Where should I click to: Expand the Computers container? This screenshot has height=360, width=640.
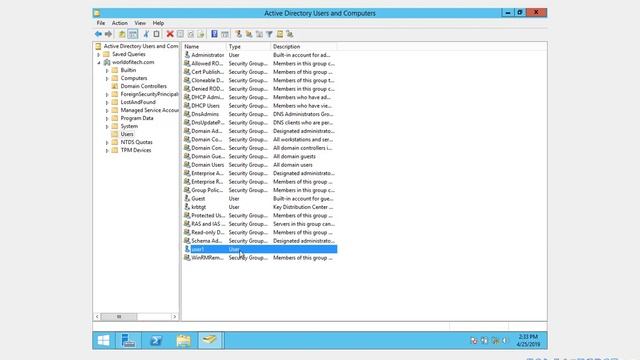coord(107,78)
